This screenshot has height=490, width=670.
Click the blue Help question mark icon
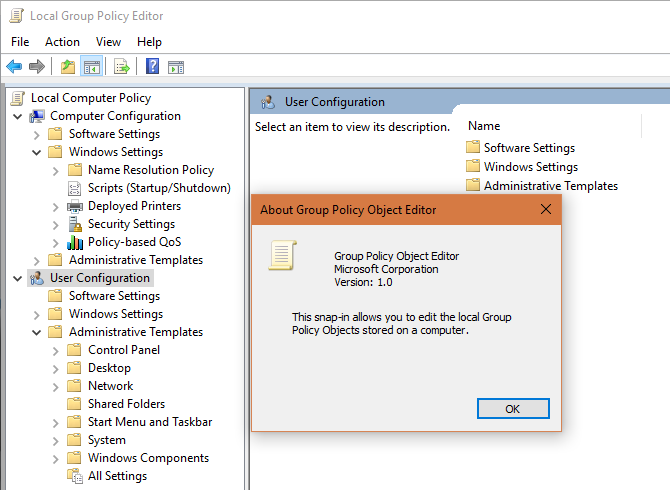pos(153,67)
